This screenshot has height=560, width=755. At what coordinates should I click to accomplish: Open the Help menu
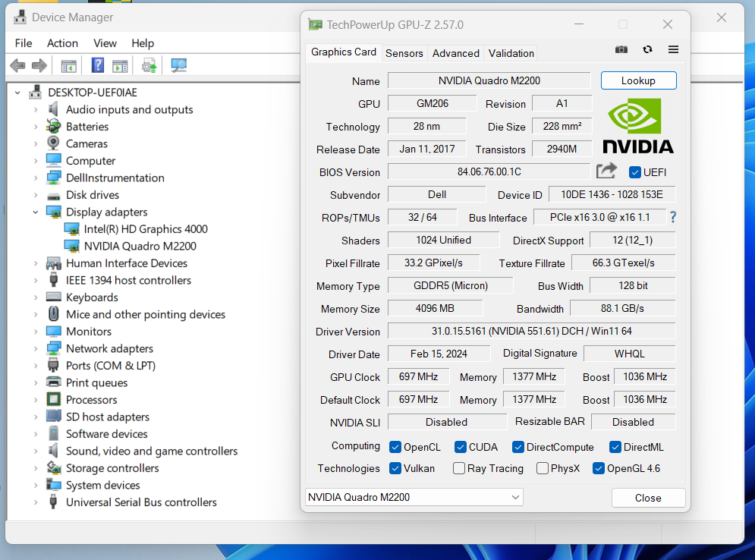pyautogui.click(x=143, y=43)
